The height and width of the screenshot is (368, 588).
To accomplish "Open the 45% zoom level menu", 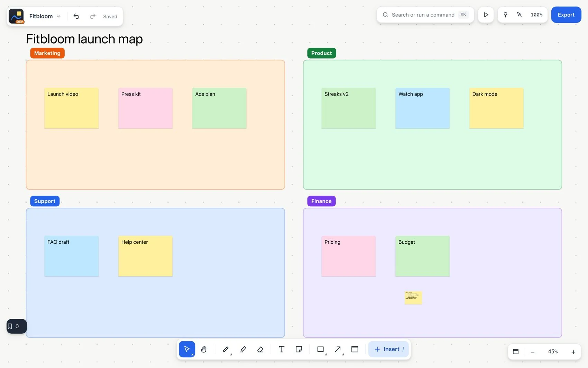I will (x=553, y=352).
